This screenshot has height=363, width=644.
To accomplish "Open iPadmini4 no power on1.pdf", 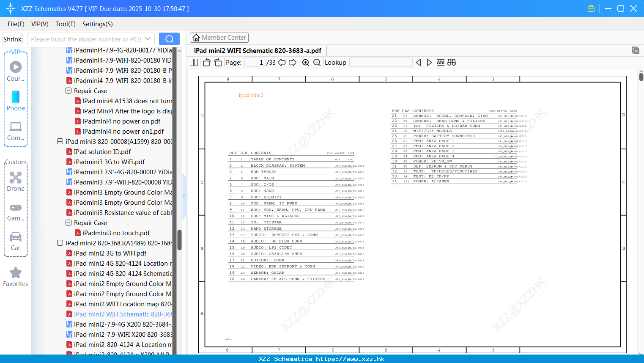I will 123,132.
